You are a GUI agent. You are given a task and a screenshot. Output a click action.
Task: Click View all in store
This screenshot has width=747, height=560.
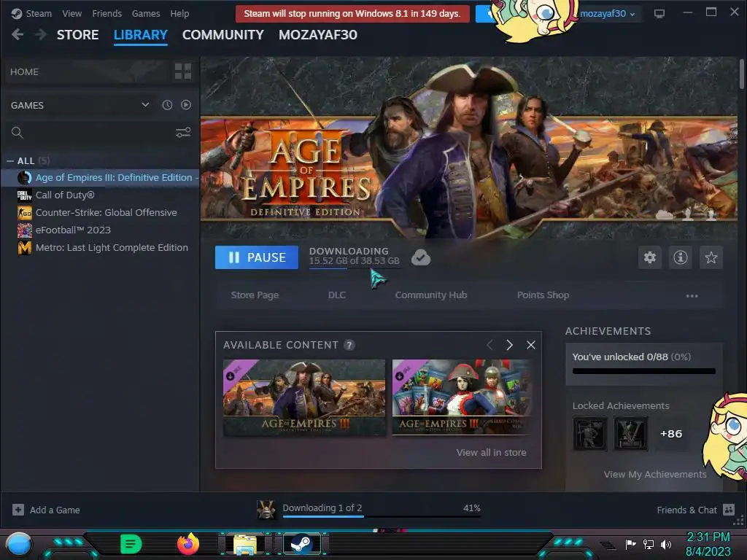491,452
